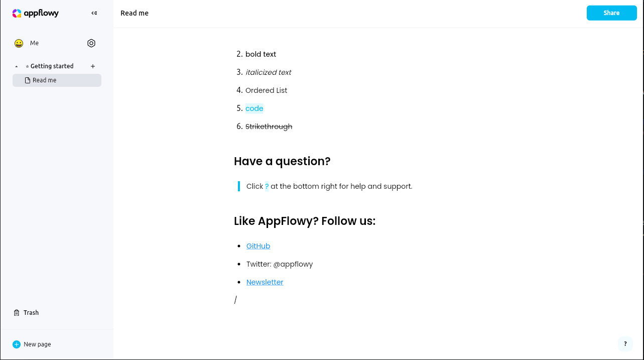Viewport: 644px width, 360px height.
Task: Click the plus icon beside New page
Action: pos(16,344)
